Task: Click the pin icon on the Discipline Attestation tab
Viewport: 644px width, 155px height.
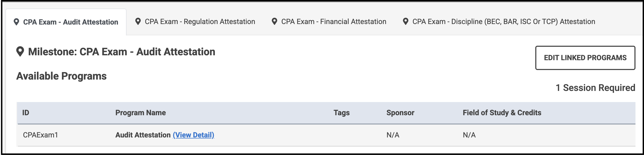Action: tap(405, 21)
